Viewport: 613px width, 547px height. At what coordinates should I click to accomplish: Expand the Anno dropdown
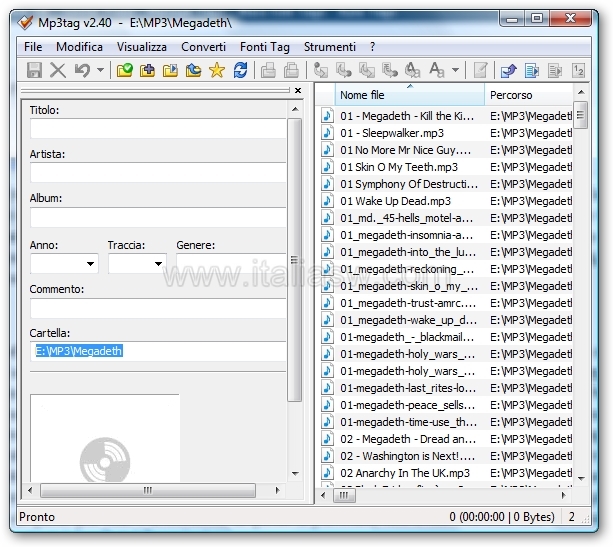coord(90,264)
